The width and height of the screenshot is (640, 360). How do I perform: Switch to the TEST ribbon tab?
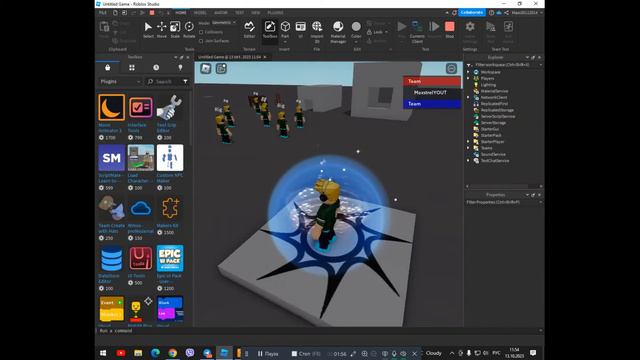[240, 13]
